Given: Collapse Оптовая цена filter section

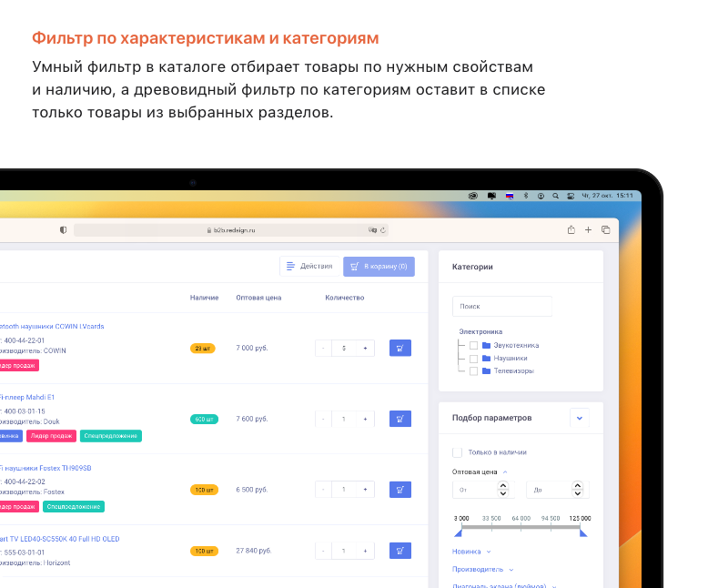Looking at the screenshot, I should [505, 471].
